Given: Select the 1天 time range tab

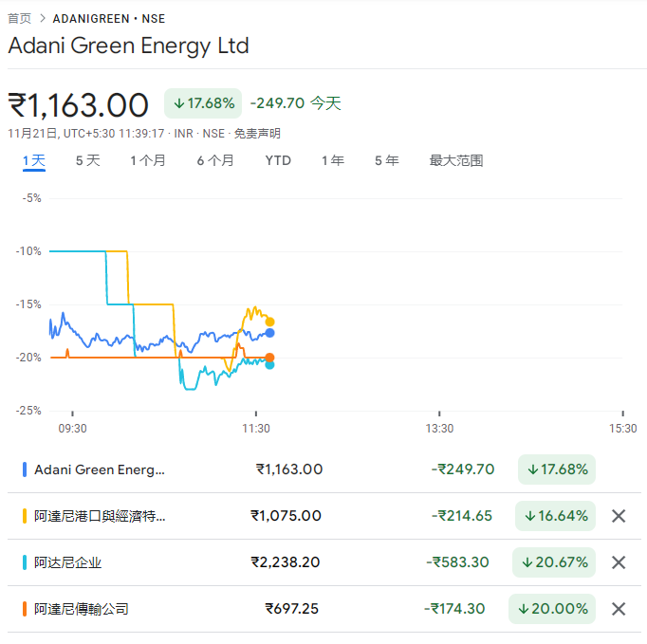Looking at the screenshot, I should click(x=34, y=160).
